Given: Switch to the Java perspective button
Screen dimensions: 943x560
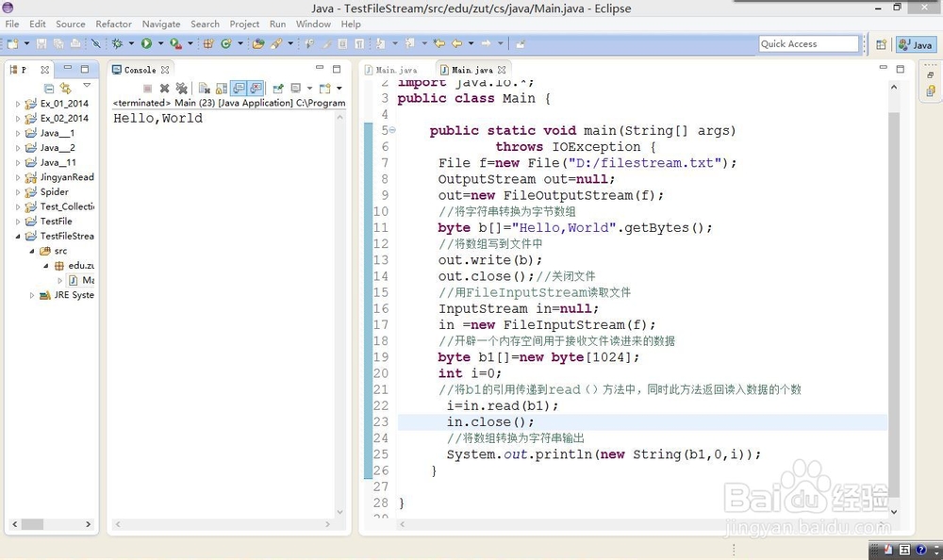Looking at the screenshot, I should (915, 44).
